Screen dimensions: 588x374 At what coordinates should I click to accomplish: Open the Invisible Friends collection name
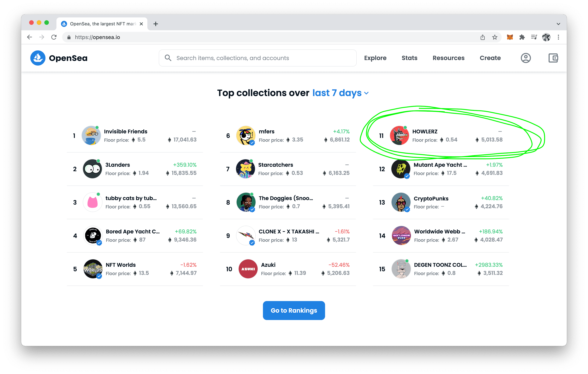(x=126, y=131)
